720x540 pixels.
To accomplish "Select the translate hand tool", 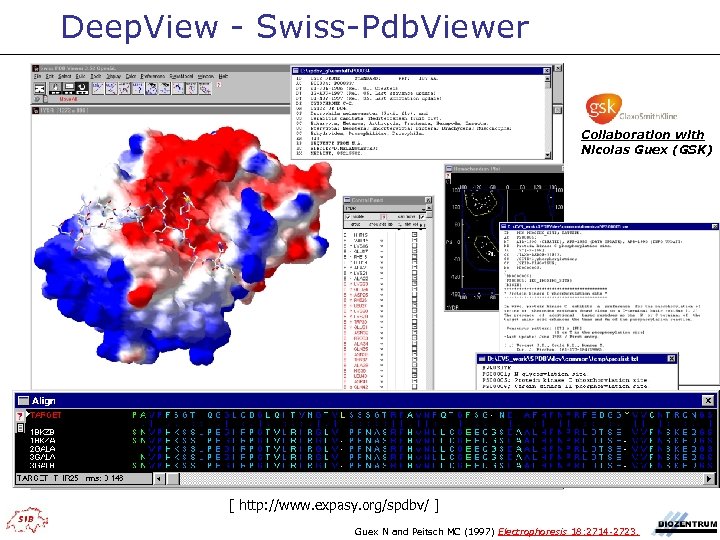I will pos(55,88).
